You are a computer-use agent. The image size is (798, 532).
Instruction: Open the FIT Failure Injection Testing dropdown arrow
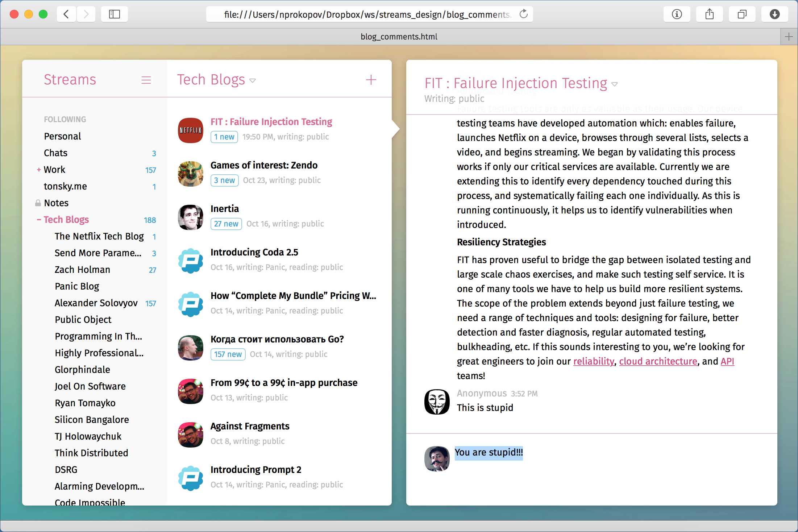tap(615, 84)
